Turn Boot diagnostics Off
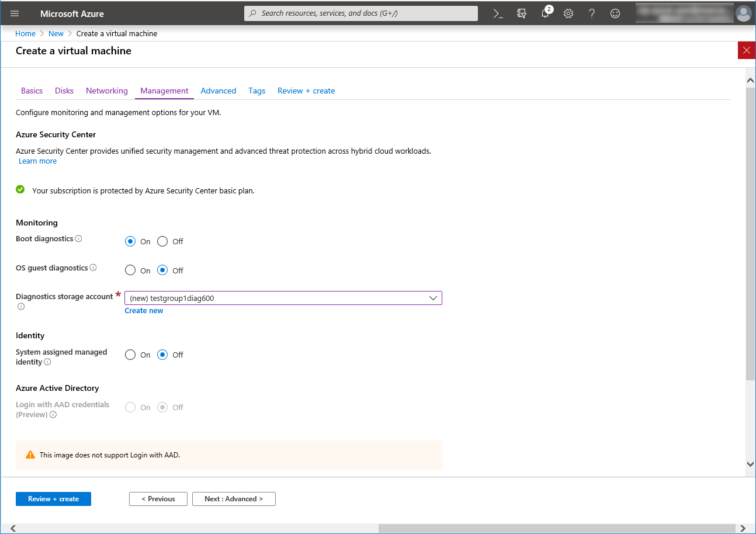The width and height of the screenshot is (756, 534). [162, 241]
